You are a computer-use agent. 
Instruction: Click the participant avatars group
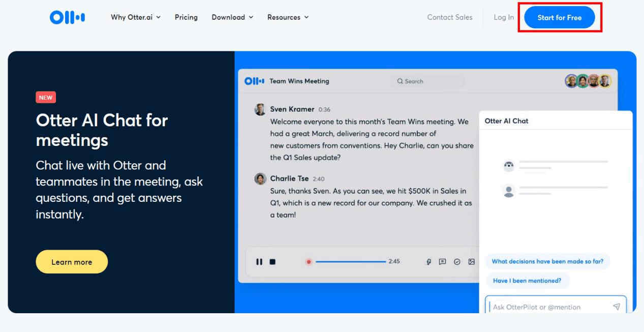(x=588, y=81)
